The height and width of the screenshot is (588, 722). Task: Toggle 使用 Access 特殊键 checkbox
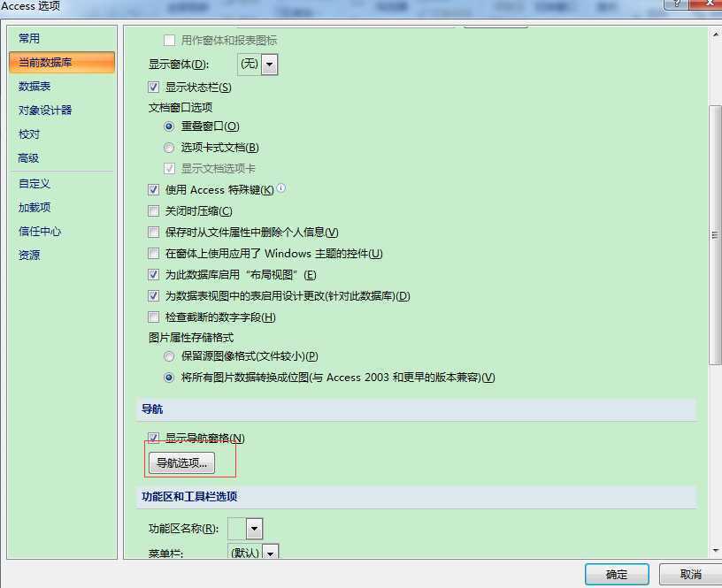[153, 189]
